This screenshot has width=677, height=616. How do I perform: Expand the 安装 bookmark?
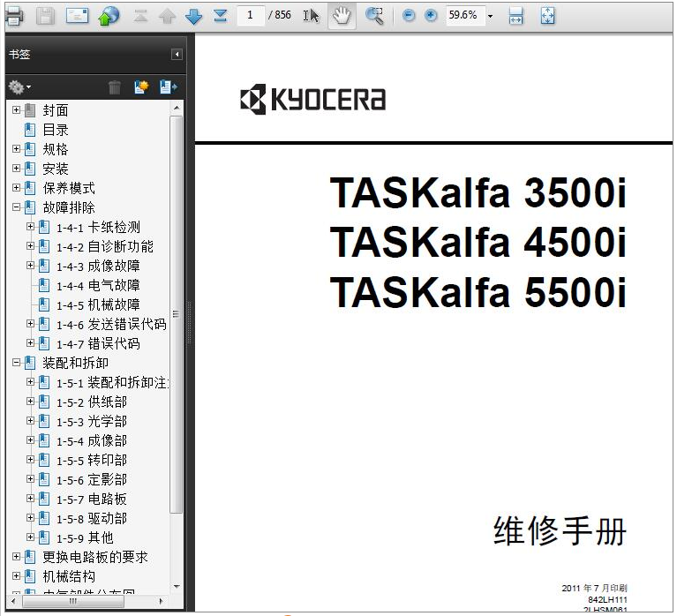click(16, 169)
